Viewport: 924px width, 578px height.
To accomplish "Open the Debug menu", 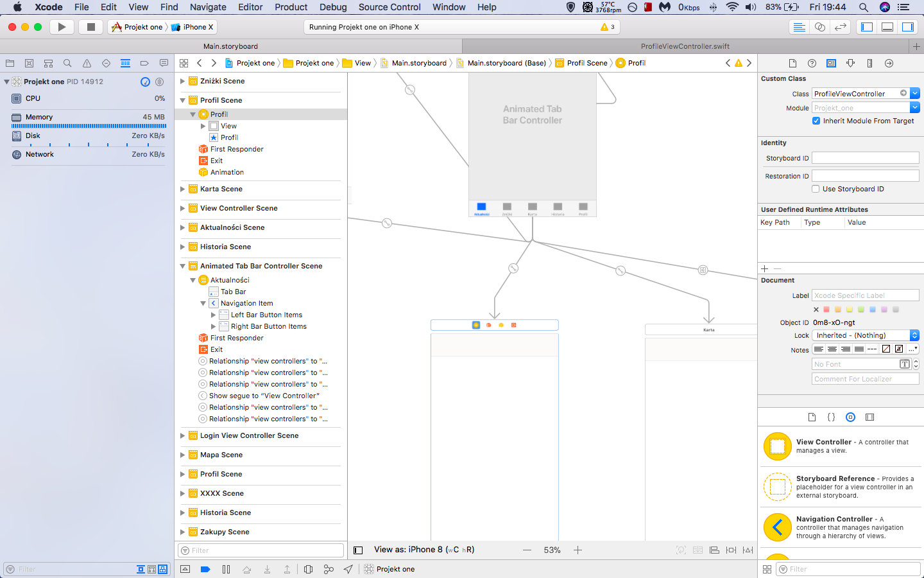I will 333,7.
